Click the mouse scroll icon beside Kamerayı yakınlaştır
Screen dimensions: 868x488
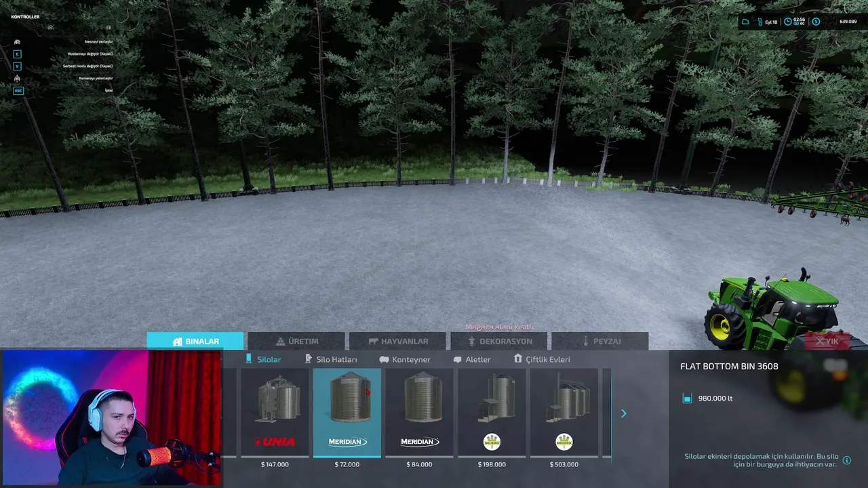17,78
